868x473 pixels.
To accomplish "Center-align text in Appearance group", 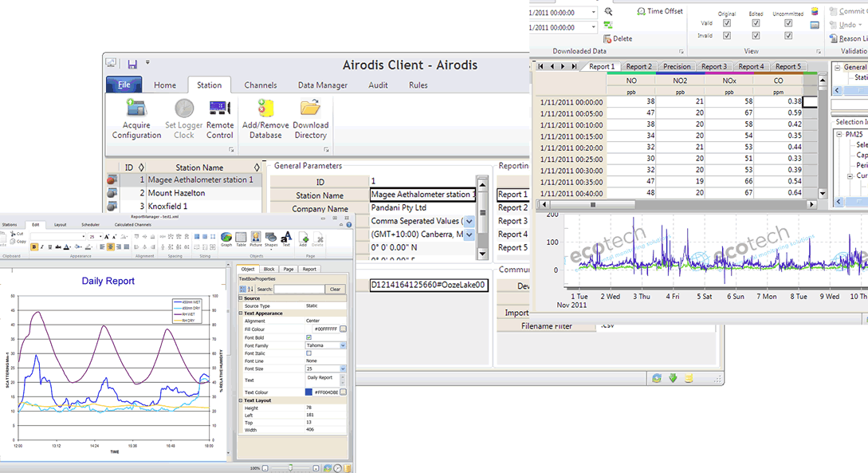I will (x=110, y=247).
